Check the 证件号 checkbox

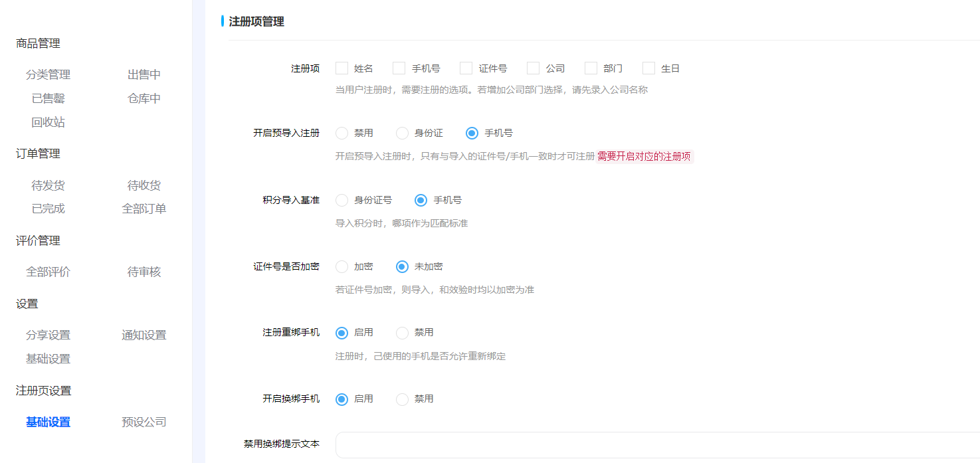pyautogui.click(x=466, y=68)
